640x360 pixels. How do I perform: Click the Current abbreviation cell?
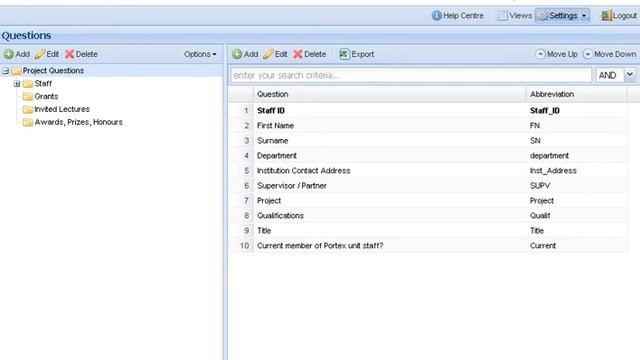(x=576, y=246)
